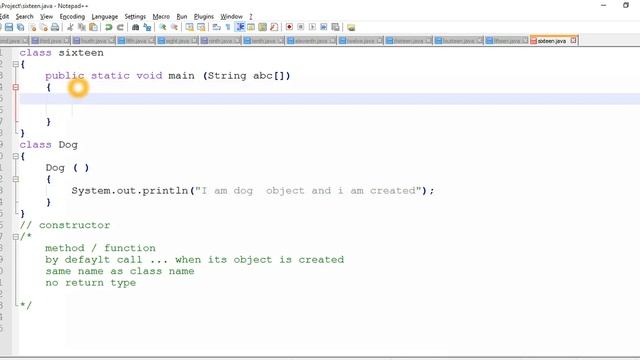Viewport: 640px width, 360px height.
Task: Open the Encoding menu
Action: [72, 16]
